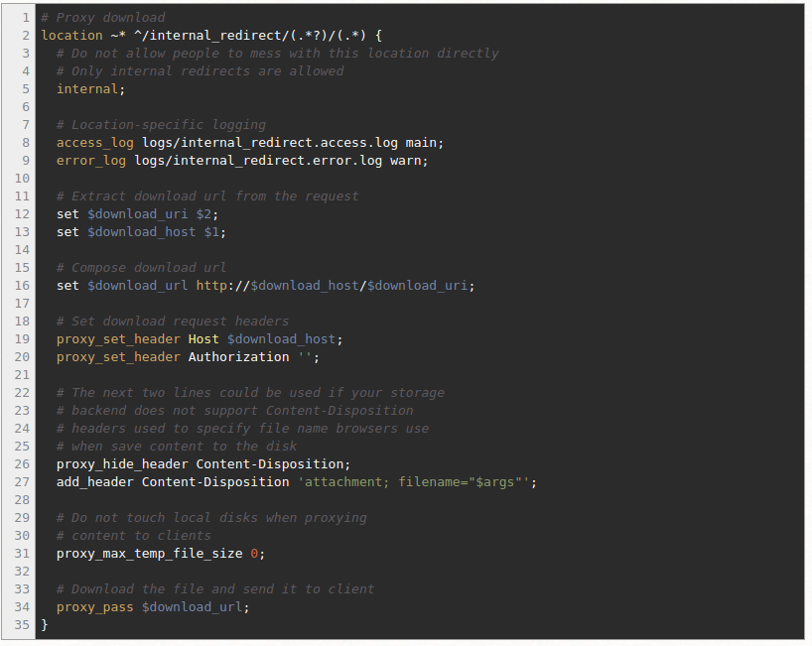Click the 'add_header' directive
812x646 pixels.
tap(95, 482)
